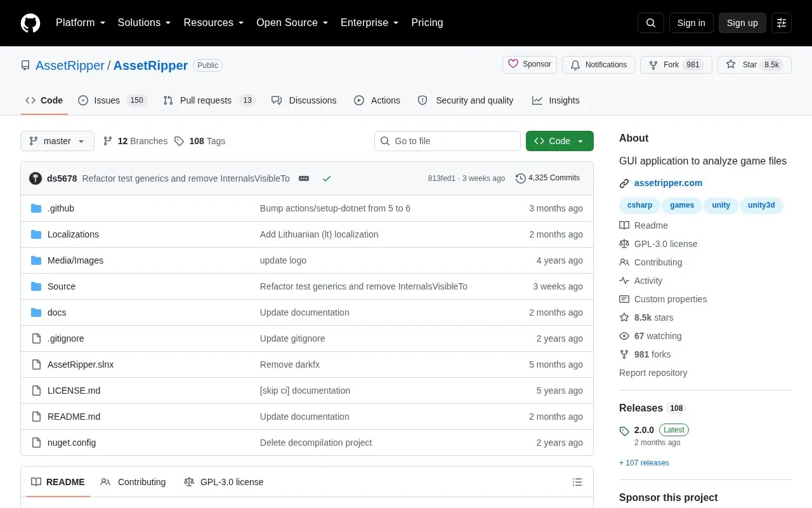
Task: Open the Localizations folder
Action: (73, 234)
